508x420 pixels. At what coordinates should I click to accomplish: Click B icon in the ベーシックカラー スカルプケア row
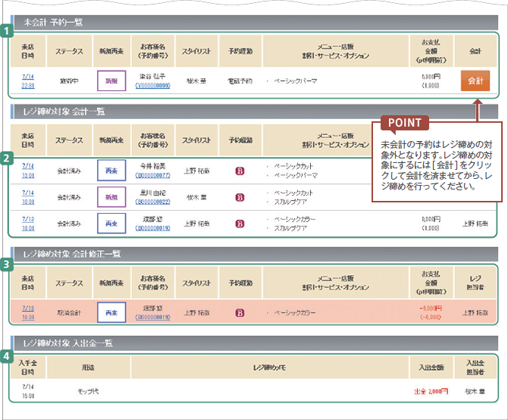click(x=240, y=224)
